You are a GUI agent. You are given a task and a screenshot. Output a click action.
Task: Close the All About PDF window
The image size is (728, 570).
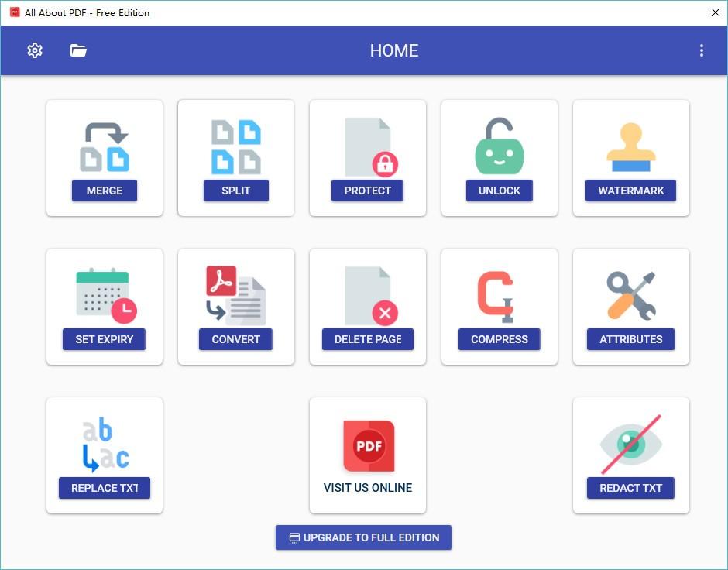pos(715,12)
